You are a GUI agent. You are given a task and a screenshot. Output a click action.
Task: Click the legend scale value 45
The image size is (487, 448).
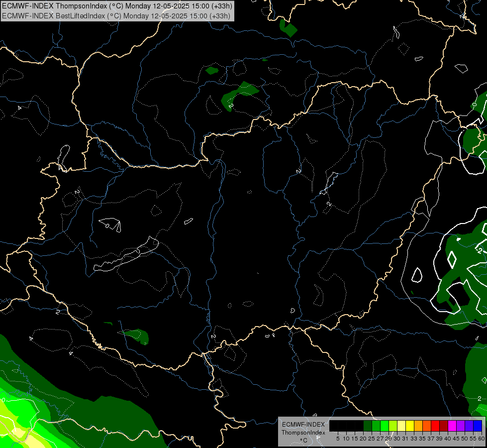[x=456, y=439]
